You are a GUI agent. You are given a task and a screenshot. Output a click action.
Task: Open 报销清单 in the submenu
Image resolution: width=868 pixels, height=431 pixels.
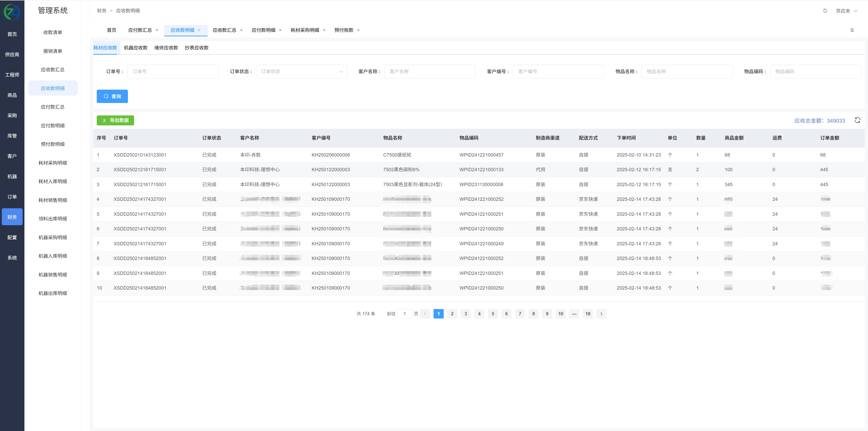(x=53, y=51)
